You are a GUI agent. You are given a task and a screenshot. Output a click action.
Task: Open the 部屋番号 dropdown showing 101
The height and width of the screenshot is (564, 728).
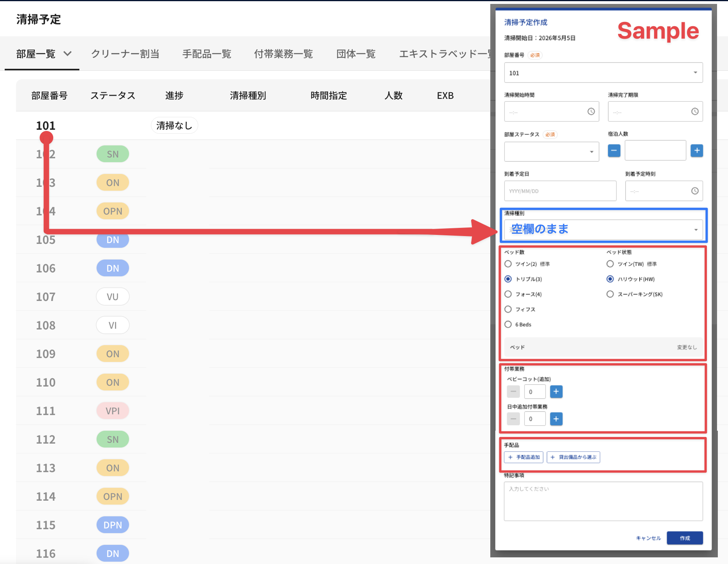603,73
